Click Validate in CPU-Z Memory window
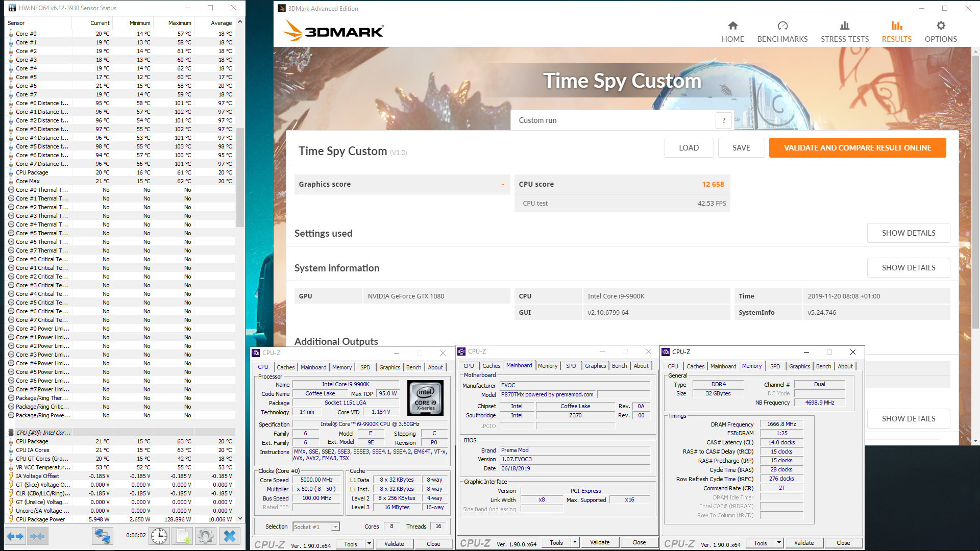980x551 pixels. pyautogui.click(x=803, y=543)
